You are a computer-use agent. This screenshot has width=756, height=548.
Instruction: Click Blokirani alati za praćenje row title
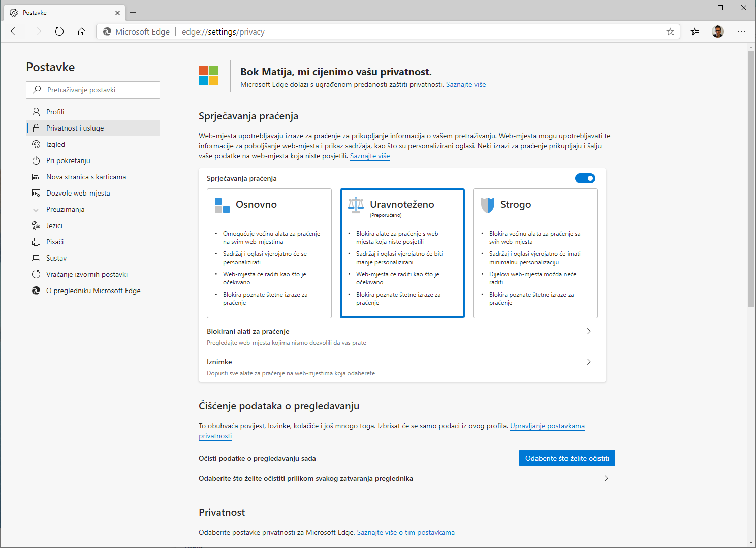point(248,331)
